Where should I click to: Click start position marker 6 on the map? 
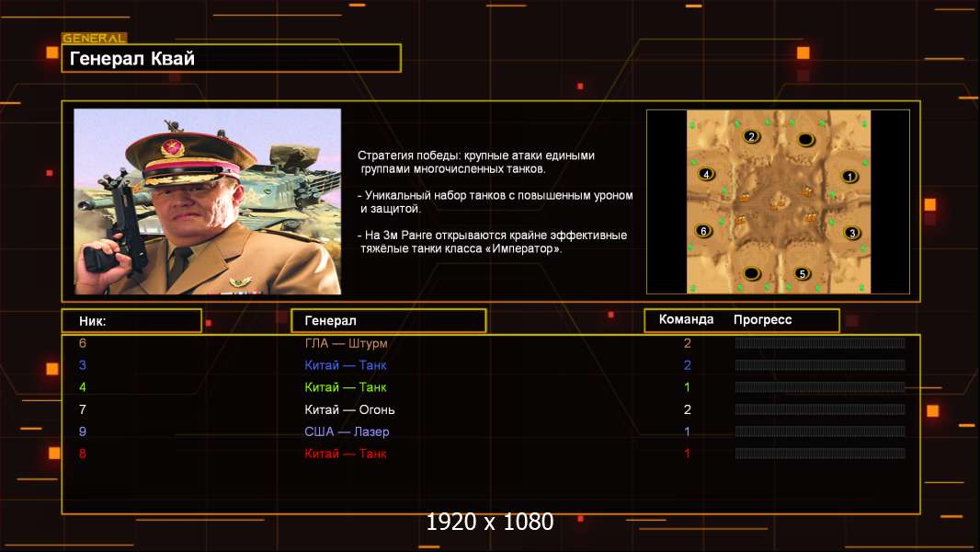tap(704, 231)
